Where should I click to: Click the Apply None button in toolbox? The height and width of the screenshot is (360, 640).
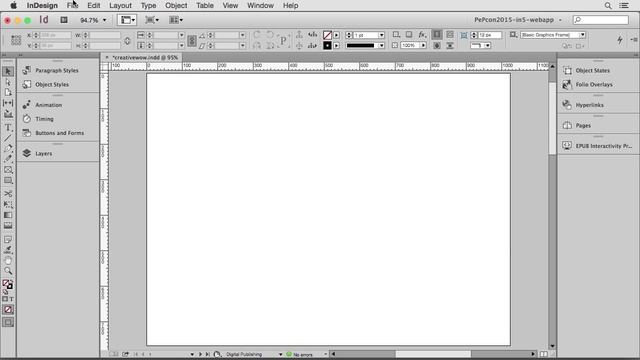click(x=8, y=310)
